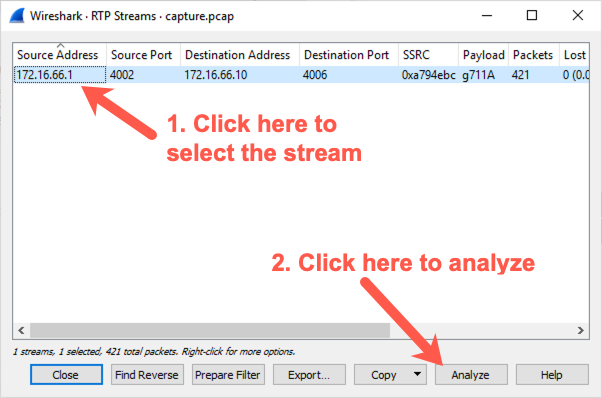The image size is (602, 398).
Task: Sort by SSRC column header
Action: click(x=428, y=55)
